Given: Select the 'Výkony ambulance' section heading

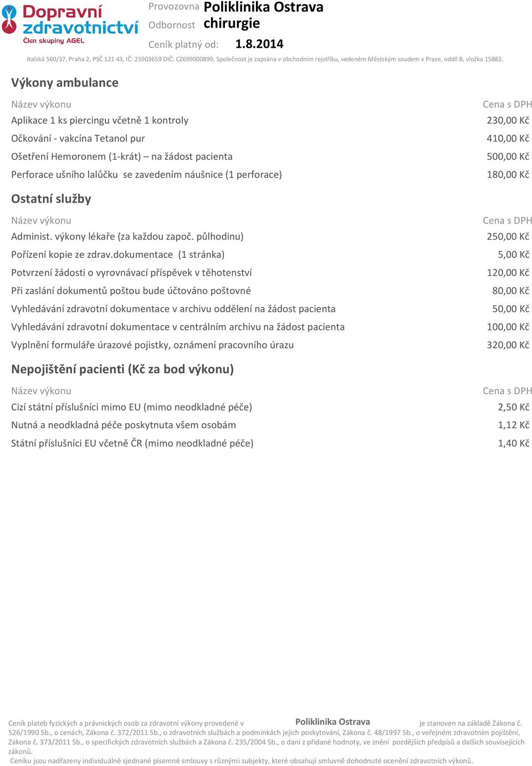Looking at the screenshot, I should point(65,83).
